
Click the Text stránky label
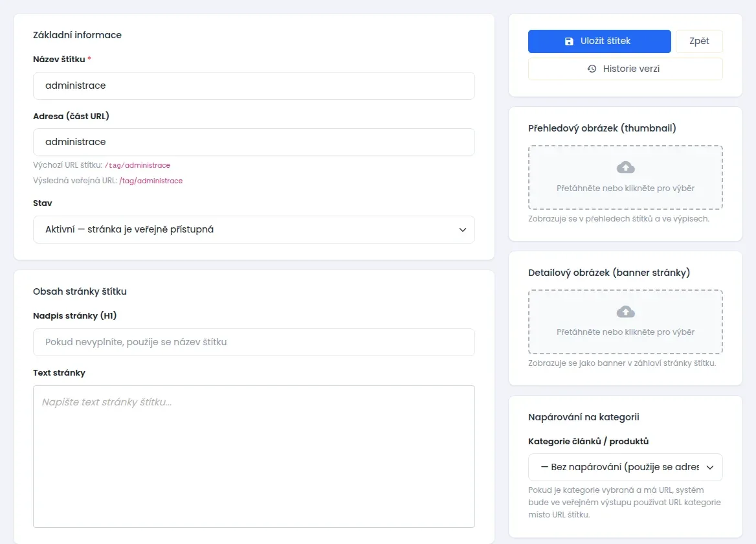pyautogui.click(x=59, y=373)
